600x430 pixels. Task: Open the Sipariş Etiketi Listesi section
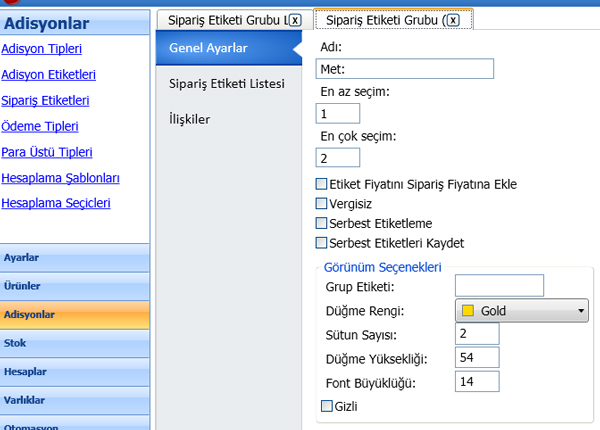[227, 83]
